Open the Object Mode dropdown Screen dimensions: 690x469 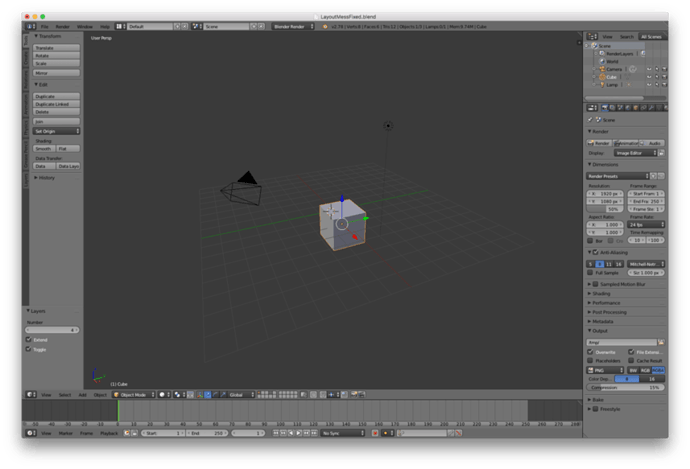tap(134, 395)
